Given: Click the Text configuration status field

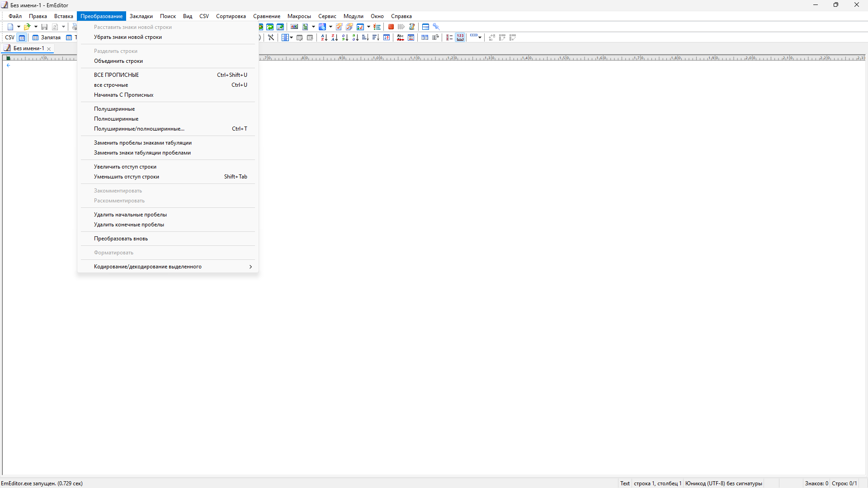Looking at the screenshot, I should [625, 483].
